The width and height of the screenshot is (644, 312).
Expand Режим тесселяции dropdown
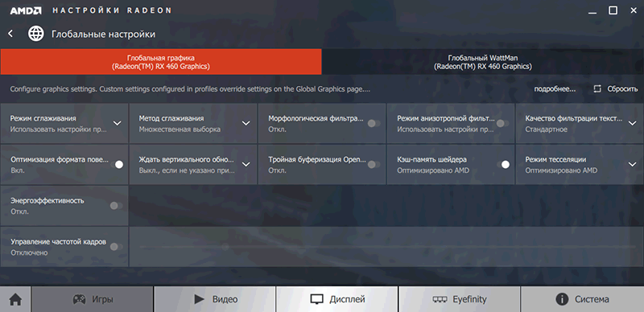632,164
